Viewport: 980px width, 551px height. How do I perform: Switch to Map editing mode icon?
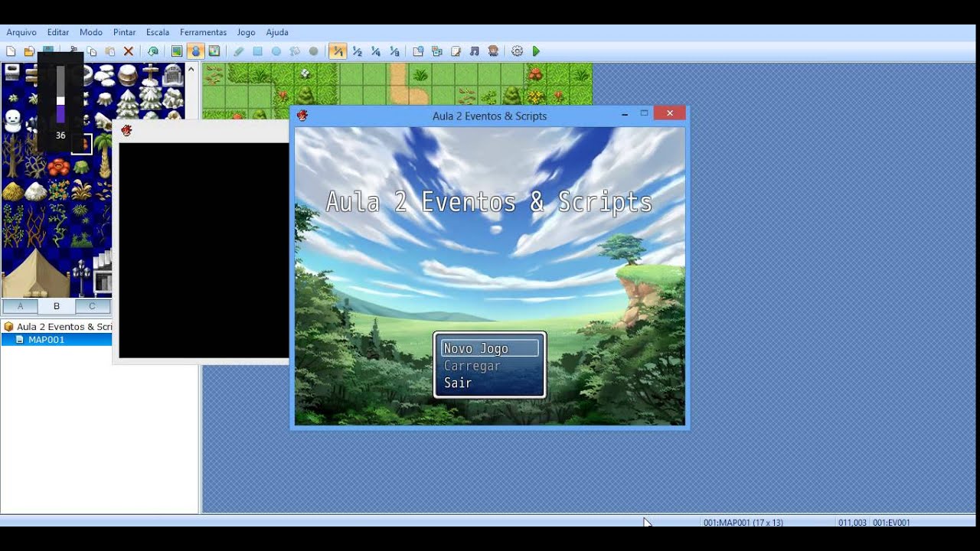pyautogui.click(x=177, y=51)
